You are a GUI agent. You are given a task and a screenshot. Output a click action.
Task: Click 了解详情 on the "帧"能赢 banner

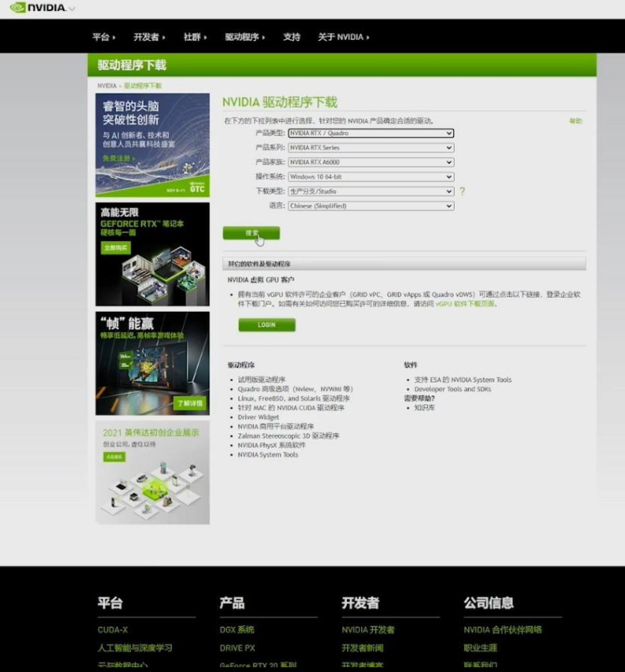[x=189, y=404]
